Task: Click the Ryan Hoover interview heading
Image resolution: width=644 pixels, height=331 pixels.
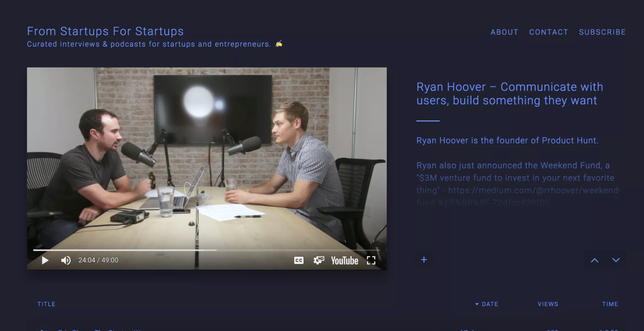Action: click(510, 93)
